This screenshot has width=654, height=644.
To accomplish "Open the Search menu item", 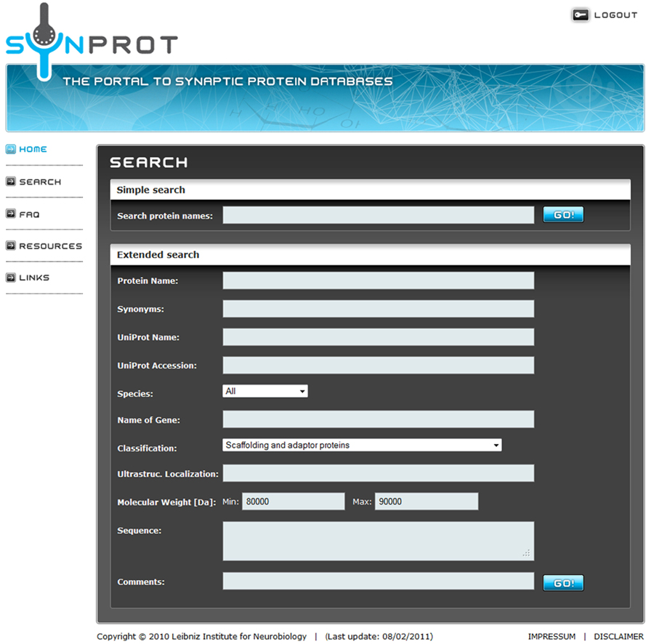I will pyautogui.click(x=40, y=182).
